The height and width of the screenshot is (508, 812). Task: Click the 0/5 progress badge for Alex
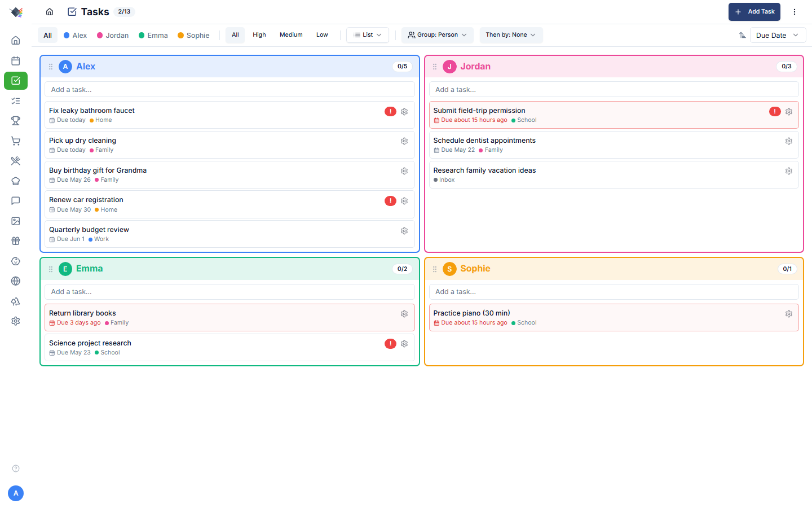[x=402, y=67]
